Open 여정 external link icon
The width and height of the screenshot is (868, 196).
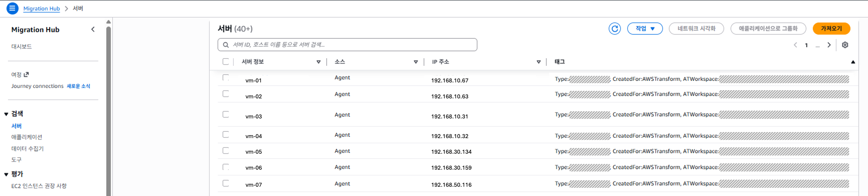coord(26,75)
